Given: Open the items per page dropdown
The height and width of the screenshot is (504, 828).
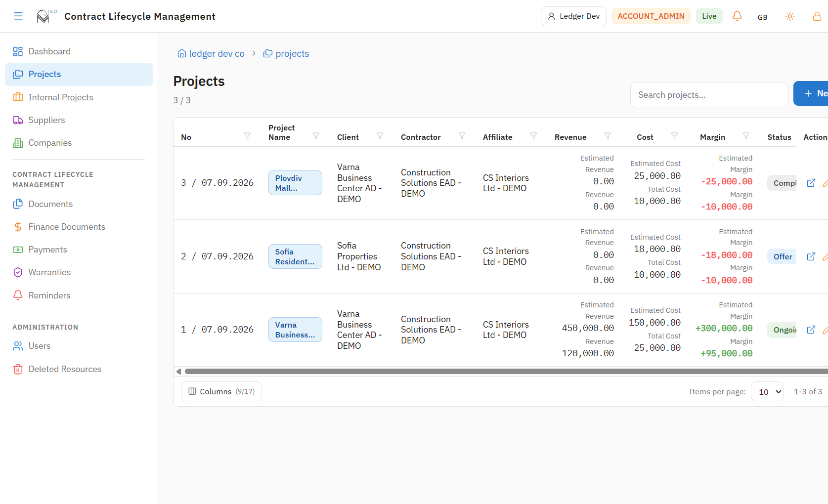Looking at the screenshot, I should [x=767, y=391].
